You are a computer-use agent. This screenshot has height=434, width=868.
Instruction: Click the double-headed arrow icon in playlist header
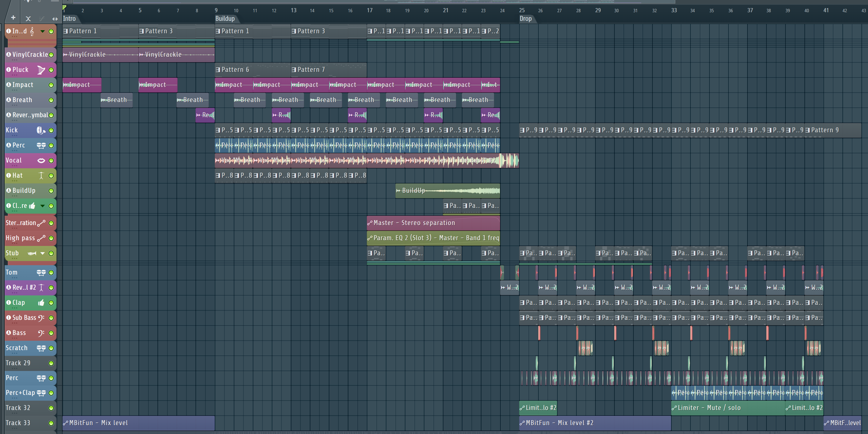tap(55, 19)
